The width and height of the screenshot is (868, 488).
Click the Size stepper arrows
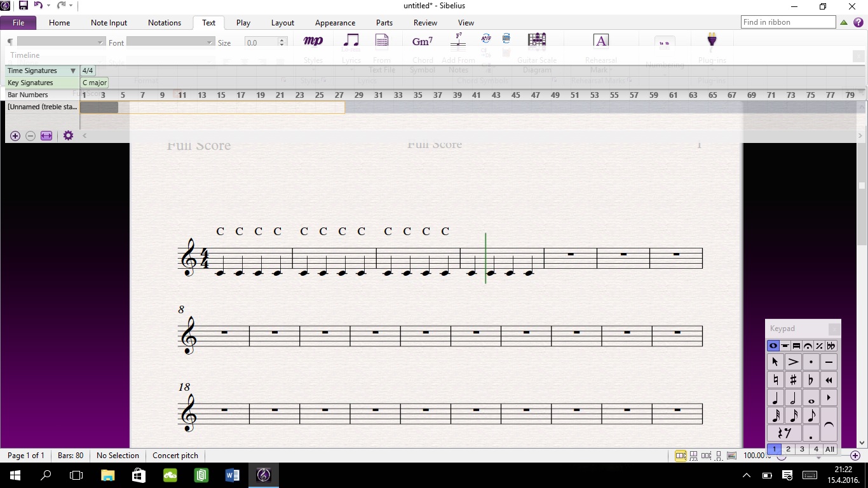click(x=283, y=43)
